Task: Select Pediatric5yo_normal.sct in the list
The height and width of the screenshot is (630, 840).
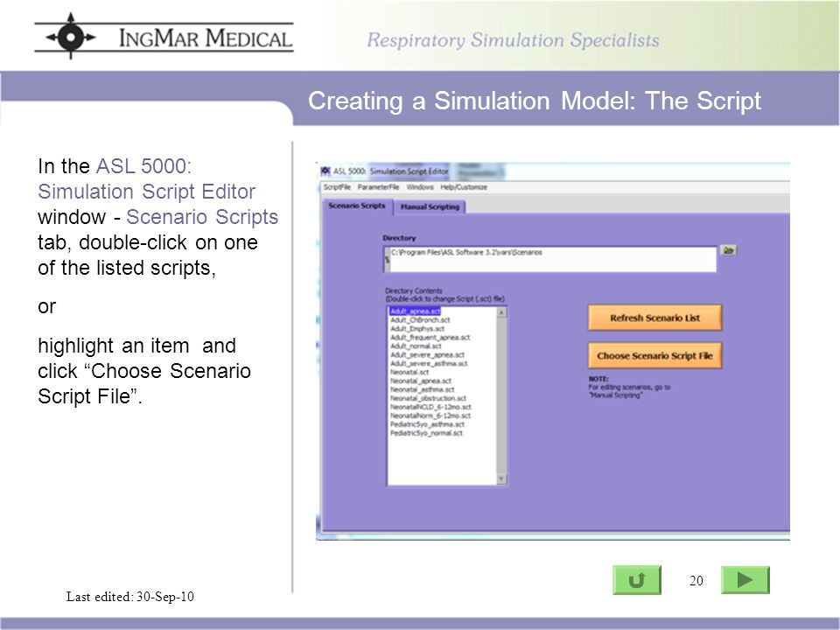Action: pos(426,433)
